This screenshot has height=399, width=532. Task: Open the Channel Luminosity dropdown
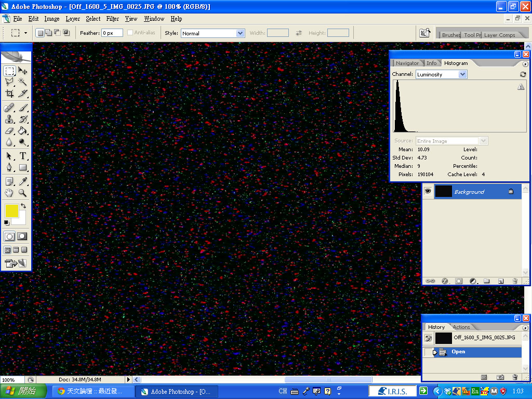point(462,74)
